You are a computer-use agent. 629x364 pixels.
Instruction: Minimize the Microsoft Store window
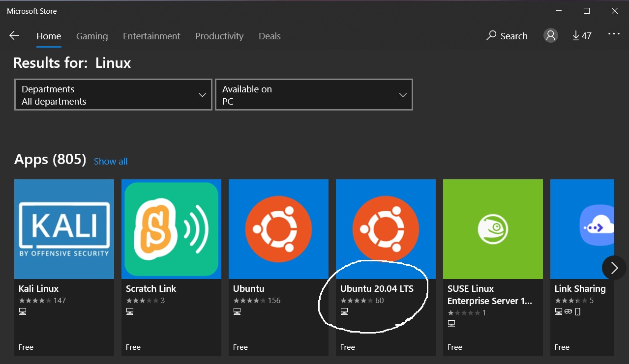[x=559, y=11]
